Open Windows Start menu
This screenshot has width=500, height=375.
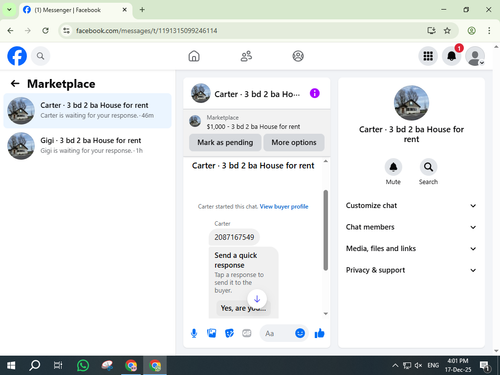pos(11,366)
